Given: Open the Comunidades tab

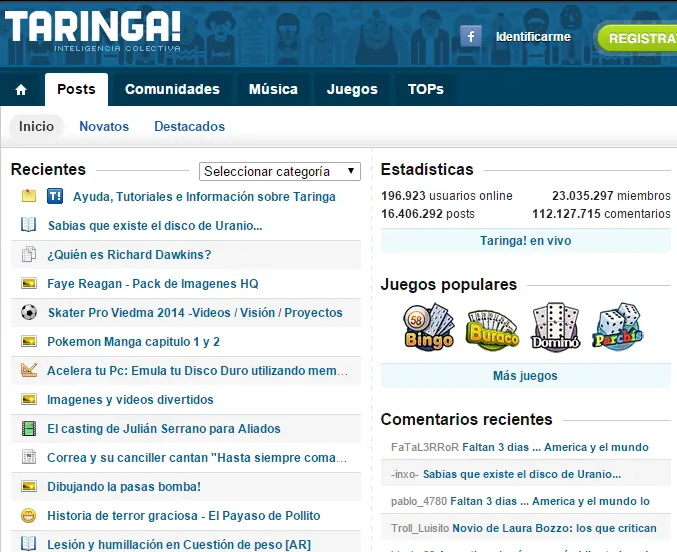Looking at the screenshot, I should (172, 89).
